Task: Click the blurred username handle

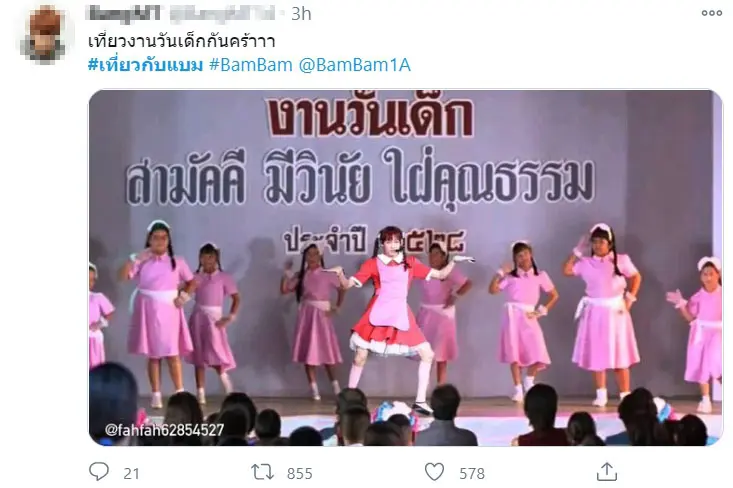Action: (x=222, y=14)
